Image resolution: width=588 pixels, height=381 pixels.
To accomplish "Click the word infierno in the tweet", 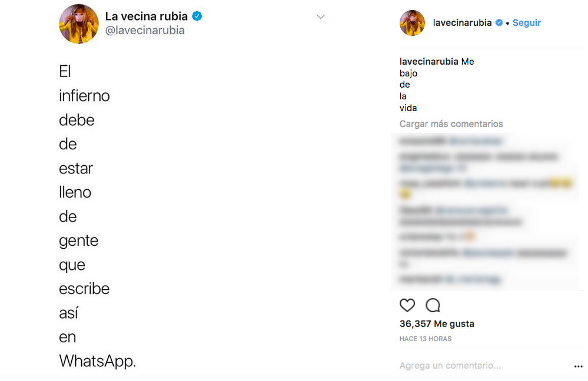I will pos(84,96).
